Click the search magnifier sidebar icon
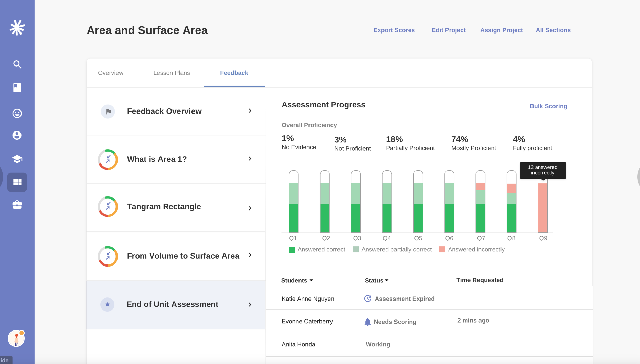The image size is (640, 364). coord(17,64)
